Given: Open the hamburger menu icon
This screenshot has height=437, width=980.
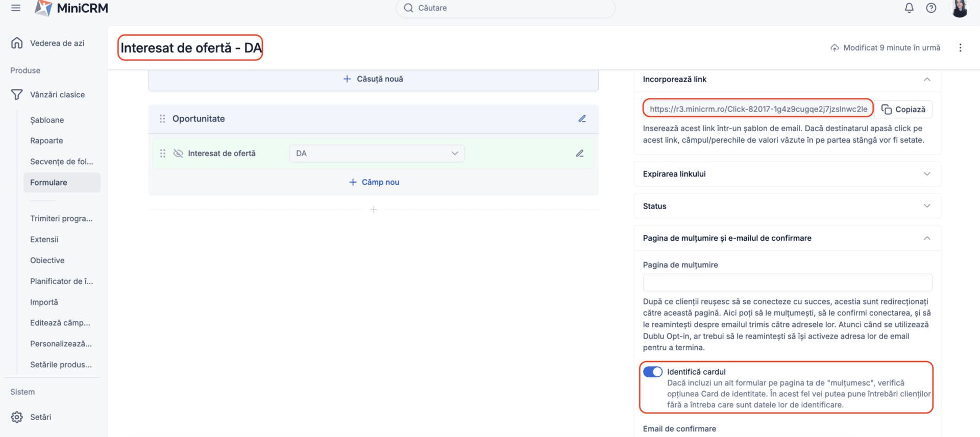Looking at the screenshot, I should click(16, 8).
